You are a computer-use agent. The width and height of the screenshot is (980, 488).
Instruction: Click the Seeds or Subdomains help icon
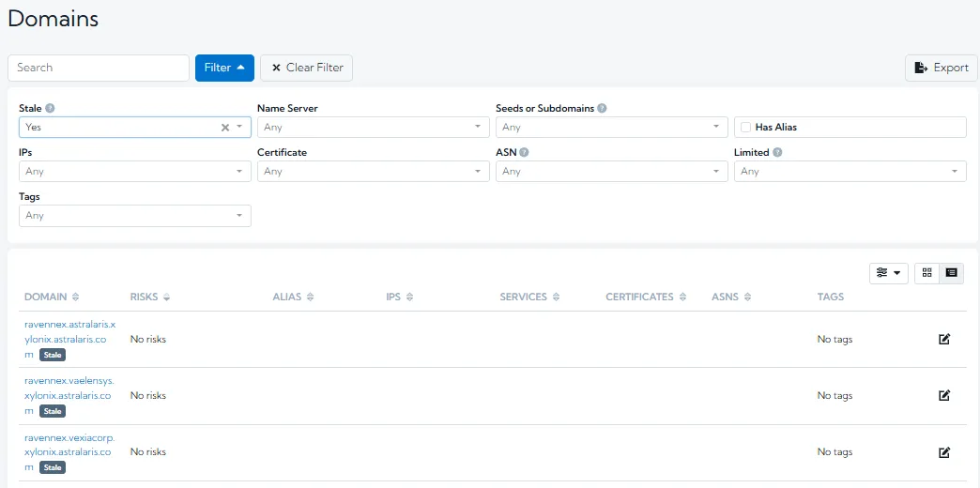[602, 108]
